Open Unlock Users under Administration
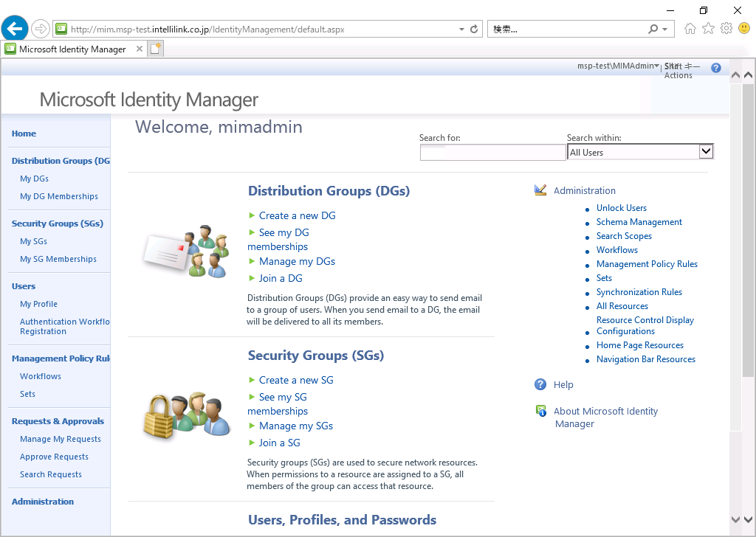This screenshot has height=537, width=756. tap(622, 208)
